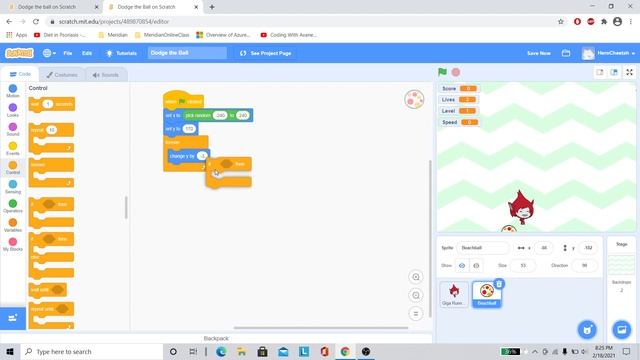Edit the project title Dodge the Ball
The image size is (640, 360).
point(187,53)
